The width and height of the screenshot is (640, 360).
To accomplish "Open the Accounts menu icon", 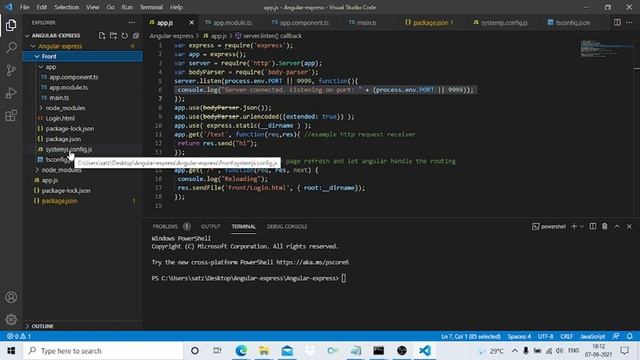I will [11, 297].
